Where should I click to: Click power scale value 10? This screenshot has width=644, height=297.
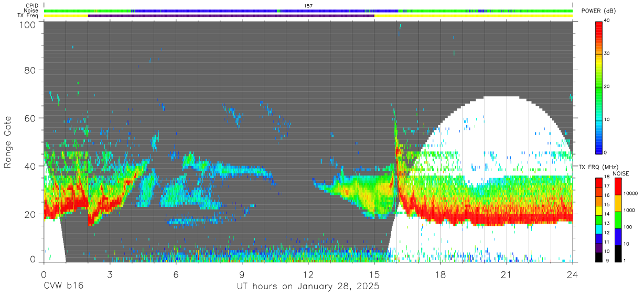tap(607, 119)
